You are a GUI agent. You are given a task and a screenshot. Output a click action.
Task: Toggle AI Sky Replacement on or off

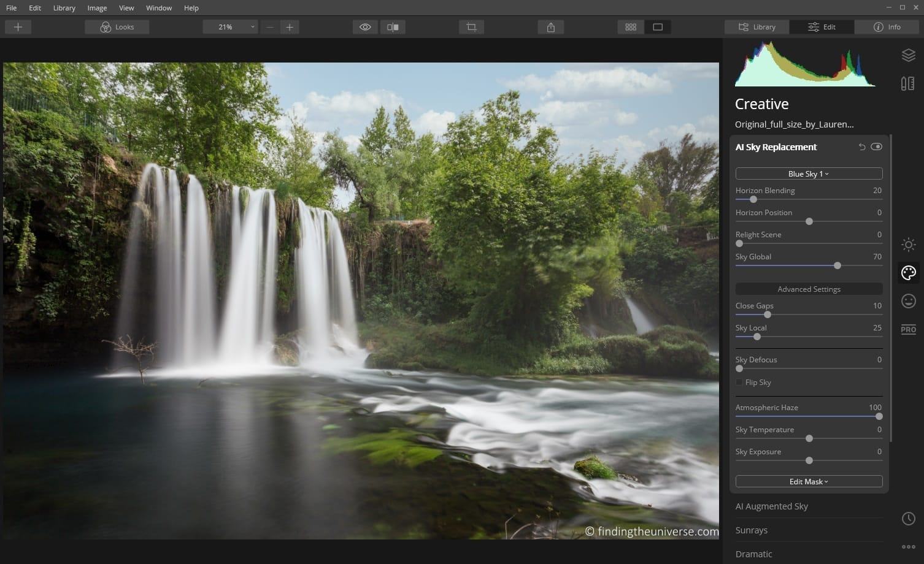coord(876,147)
